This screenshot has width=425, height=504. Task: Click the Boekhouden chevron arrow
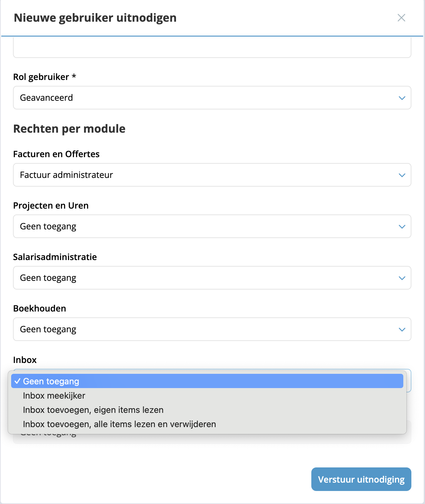[402, 329]
